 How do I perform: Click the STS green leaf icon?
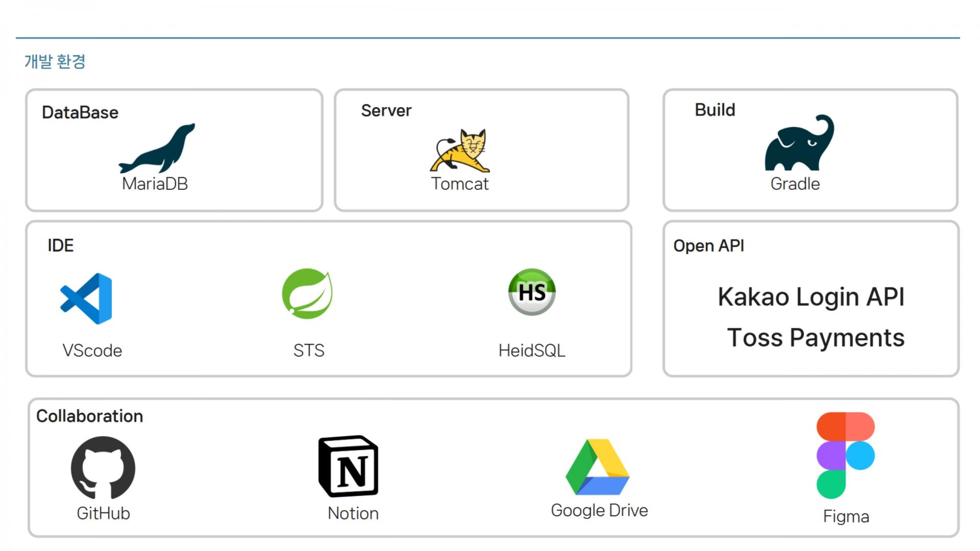[x=307, y=294]
